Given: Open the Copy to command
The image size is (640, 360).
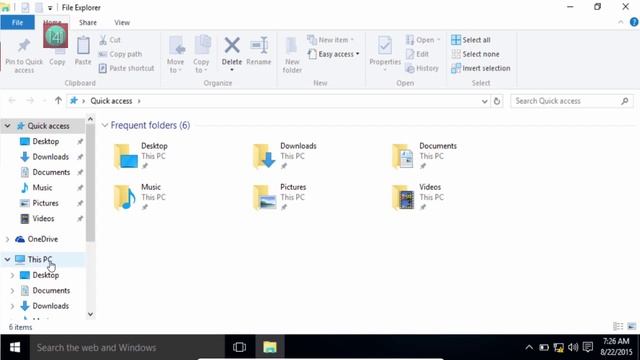Looking at the screenshot, I should point(202,54).
